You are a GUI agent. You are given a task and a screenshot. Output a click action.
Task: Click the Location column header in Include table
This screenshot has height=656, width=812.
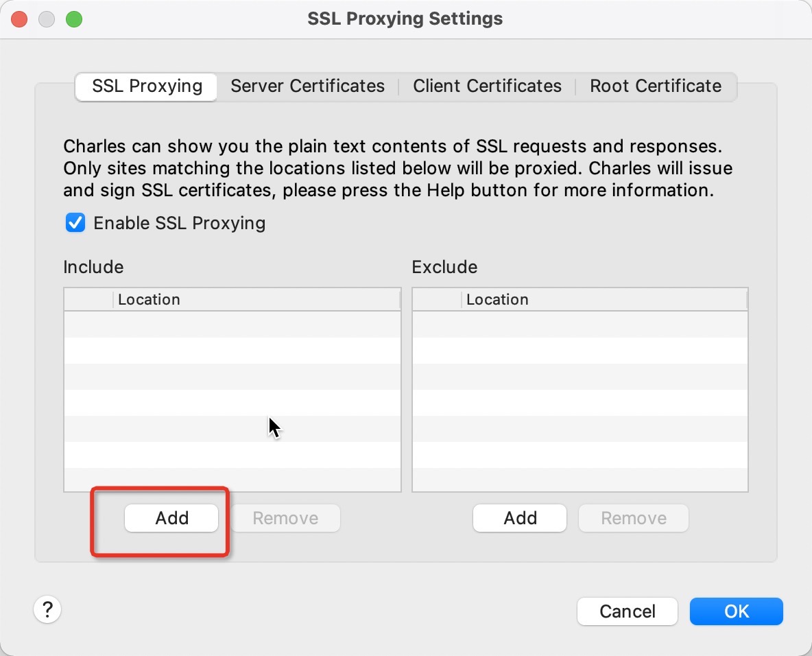[256, 299]
